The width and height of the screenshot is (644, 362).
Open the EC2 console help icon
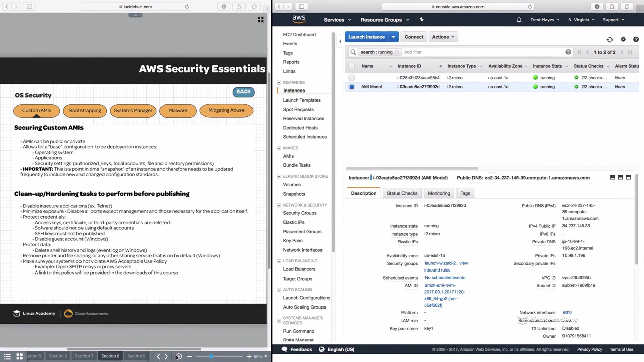coord(636,39)
